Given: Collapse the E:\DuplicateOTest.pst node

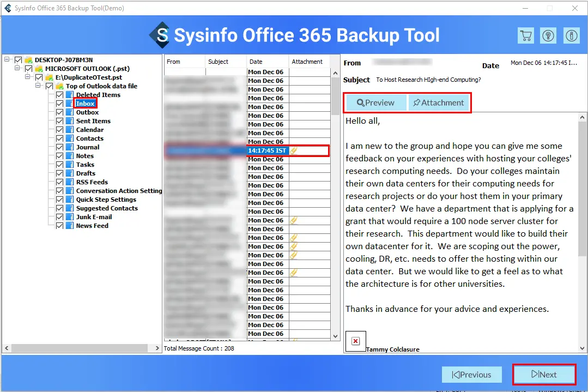Looking at the screenshot, I should 27,76.
